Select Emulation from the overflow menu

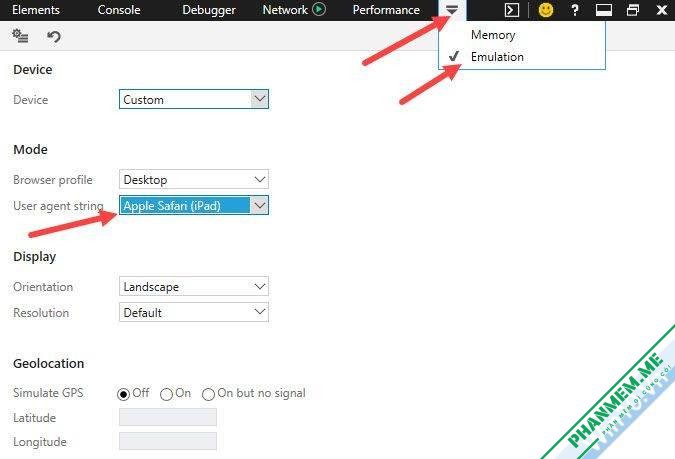(497, 57)
